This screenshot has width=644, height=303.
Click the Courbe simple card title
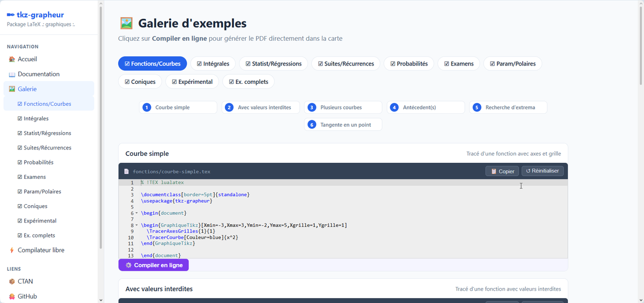(147, 154)
